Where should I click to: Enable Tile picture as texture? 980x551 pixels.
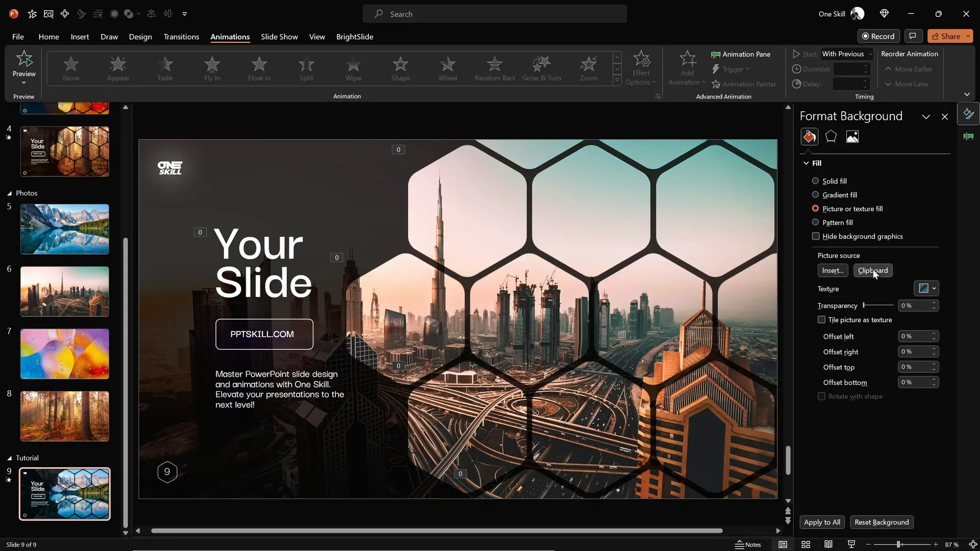pyautogui.click(x=821, y=319)
